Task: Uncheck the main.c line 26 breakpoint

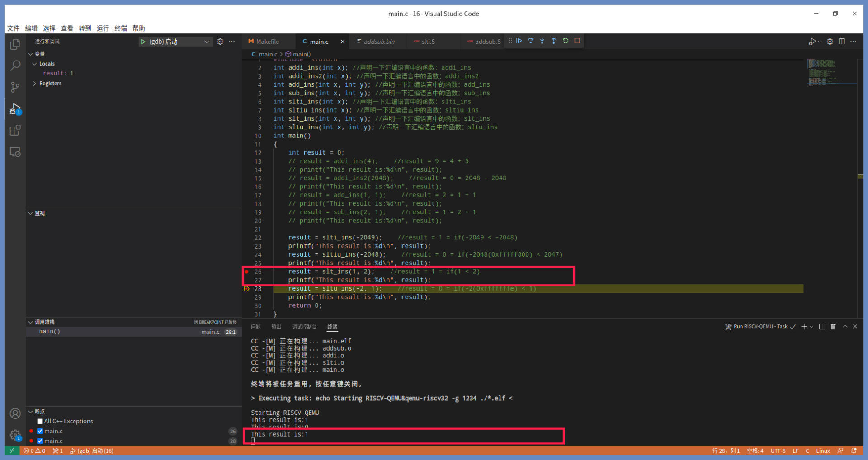Action: 40,431
